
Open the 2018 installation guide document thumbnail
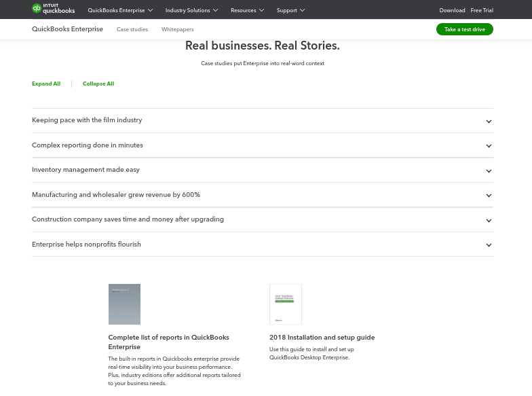tap(285, 304)
